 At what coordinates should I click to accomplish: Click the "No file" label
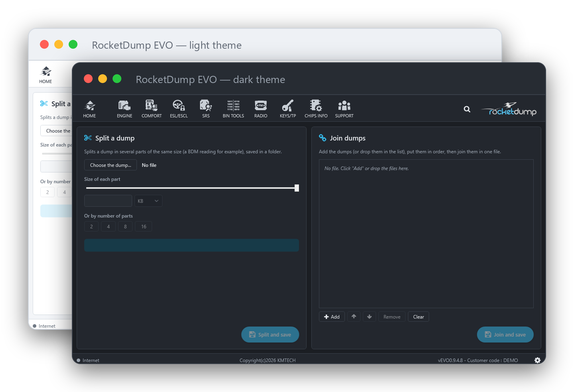tap(149, 165)
